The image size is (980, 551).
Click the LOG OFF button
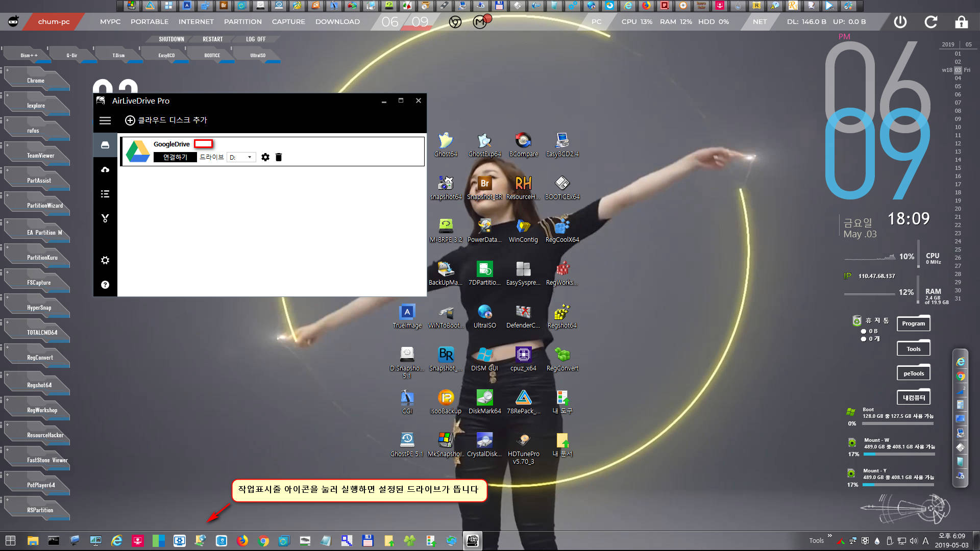point(256,39)
